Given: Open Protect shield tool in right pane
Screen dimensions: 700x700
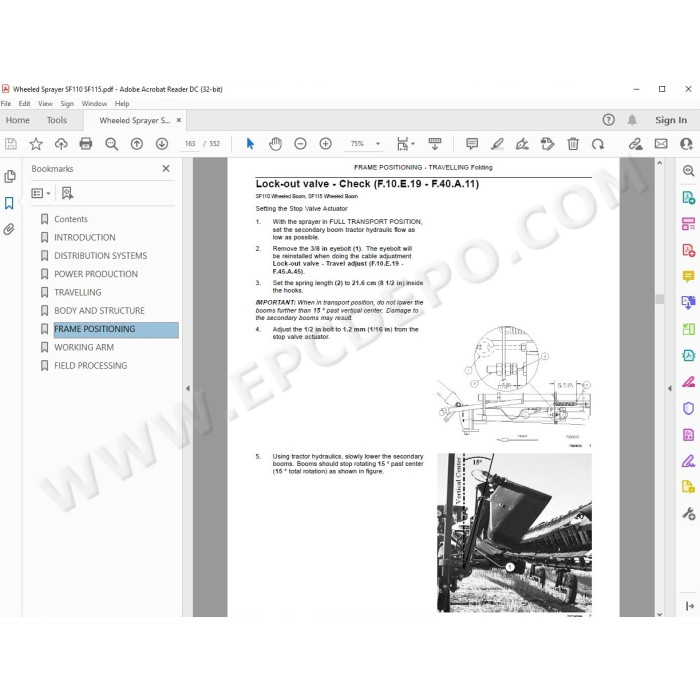Looking at the screenshot, I should click(x=688, y=408).
